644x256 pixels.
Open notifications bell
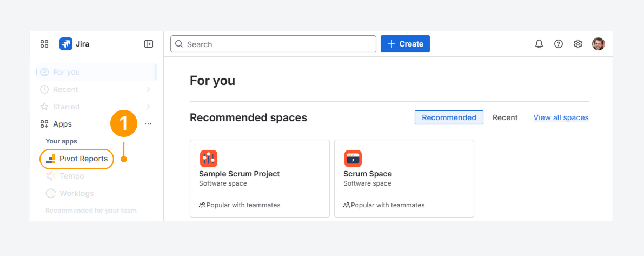pos(539,44)
